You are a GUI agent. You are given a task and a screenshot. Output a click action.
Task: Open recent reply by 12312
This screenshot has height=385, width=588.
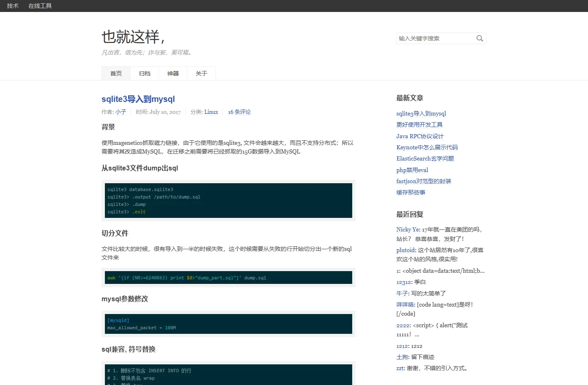(404, 282)
